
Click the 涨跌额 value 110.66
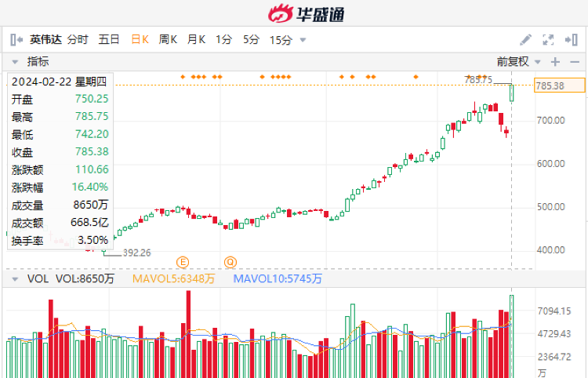click(x=92, y=169)
